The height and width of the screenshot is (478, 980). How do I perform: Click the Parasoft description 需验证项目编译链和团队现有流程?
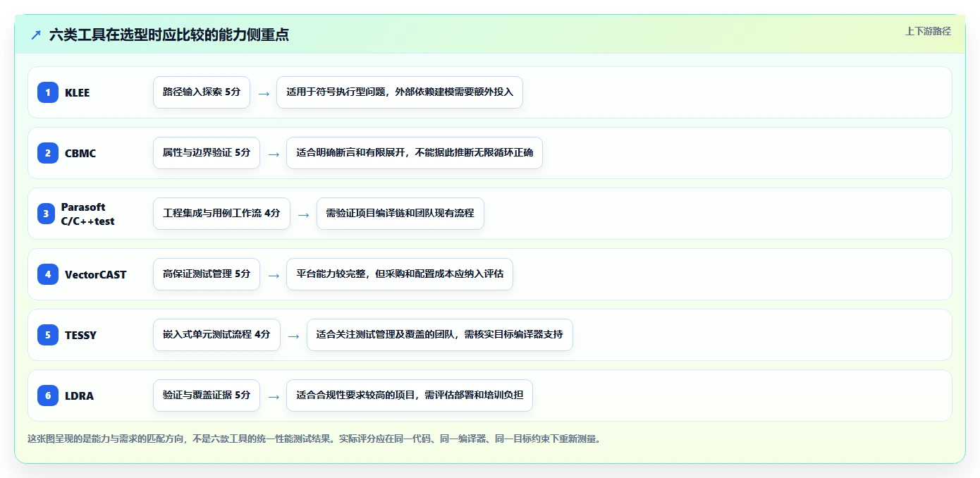coord(400,214)
